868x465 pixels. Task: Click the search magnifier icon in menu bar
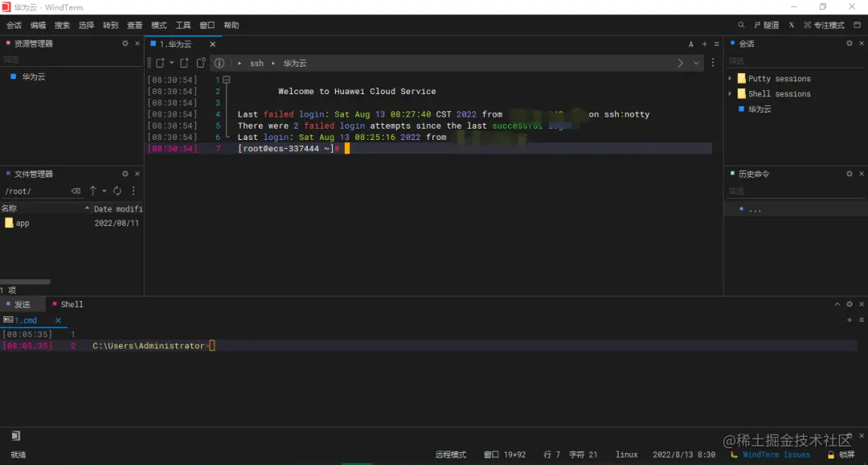coord(741,25)
